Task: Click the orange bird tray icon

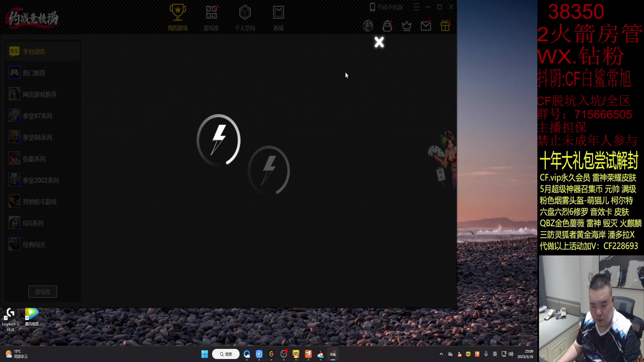Action: pos(477,354)
